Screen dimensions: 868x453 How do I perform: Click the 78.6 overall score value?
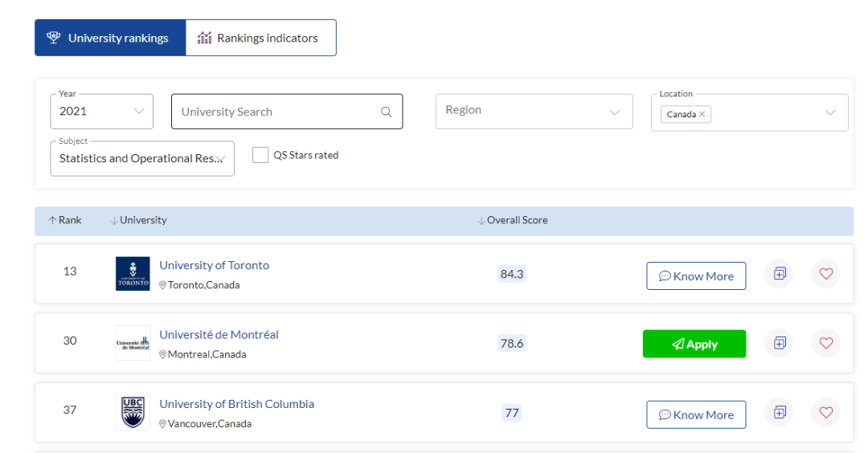pyautogui.click(x=511, y=344)
